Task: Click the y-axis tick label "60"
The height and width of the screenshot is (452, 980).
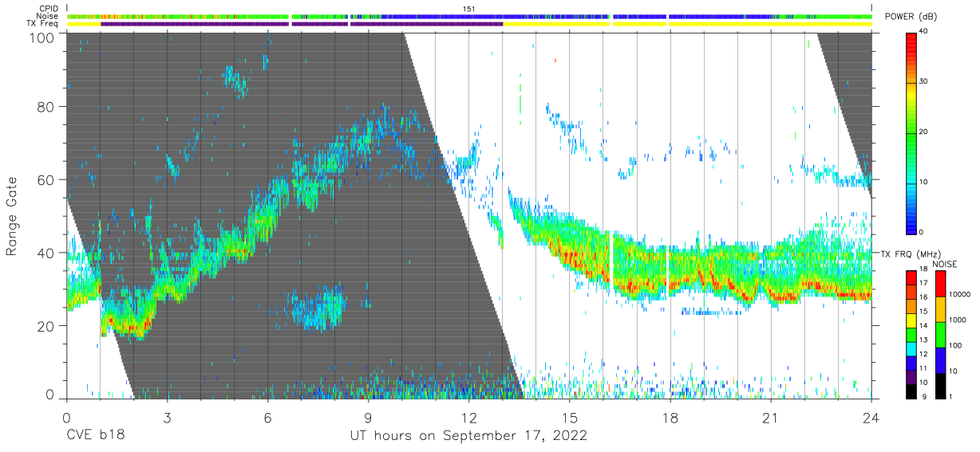Action: [46, 180]
